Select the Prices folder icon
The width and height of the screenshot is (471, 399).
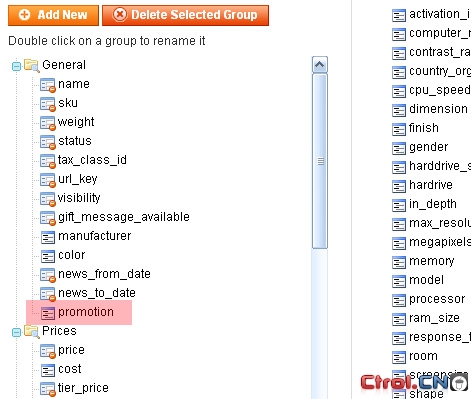tap(32, 331)
